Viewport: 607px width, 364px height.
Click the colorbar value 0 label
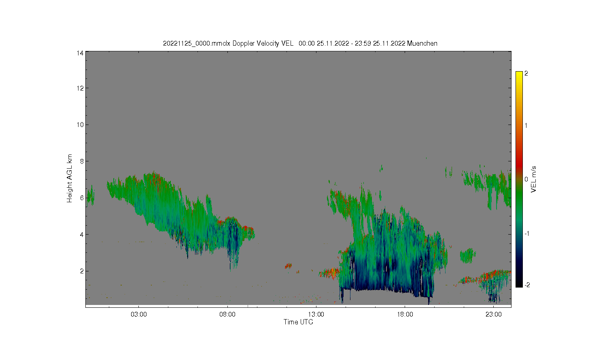click(x=526, y=179)
